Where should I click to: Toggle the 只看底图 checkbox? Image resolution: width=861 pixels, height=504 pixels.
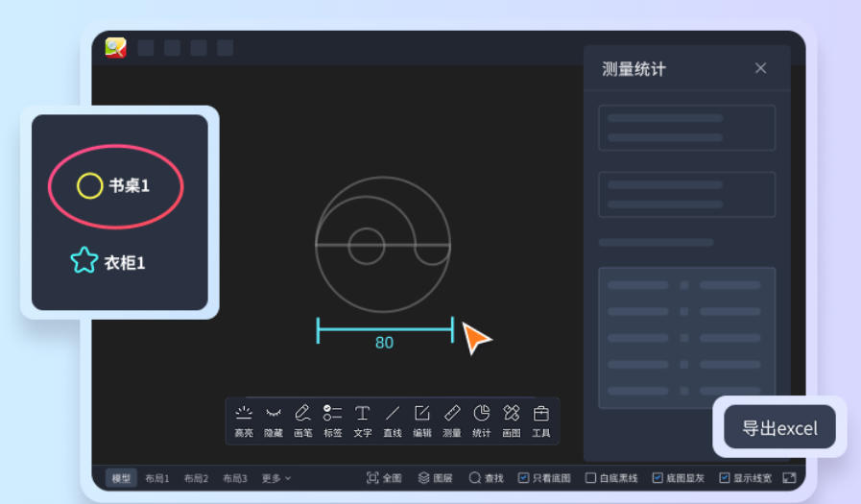(x=524, y=478)
